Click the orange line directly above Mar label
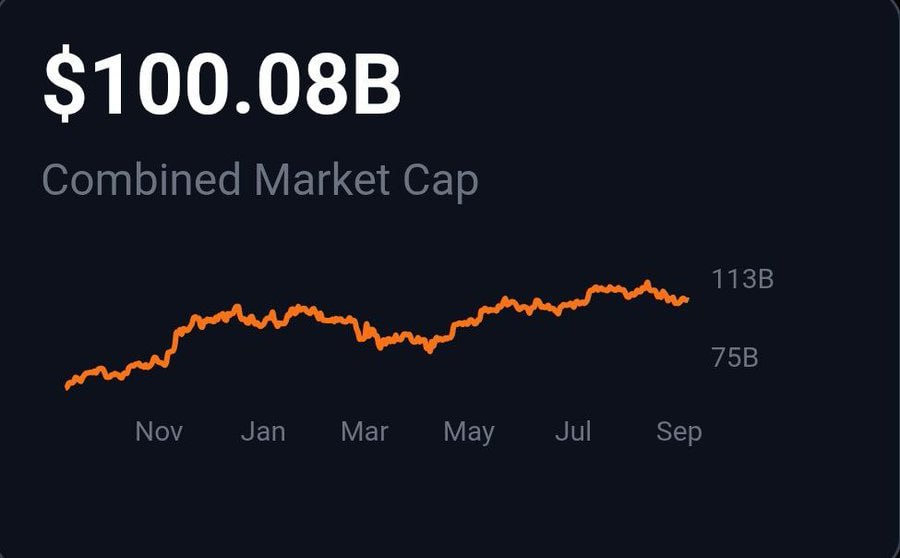This screenshot has height=558, width=900. [364, 332]
